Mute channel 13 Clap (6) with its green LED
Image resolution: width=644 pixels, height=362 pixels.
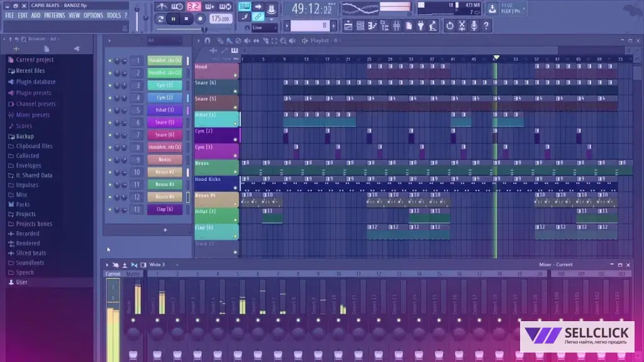tap(109, 209)
